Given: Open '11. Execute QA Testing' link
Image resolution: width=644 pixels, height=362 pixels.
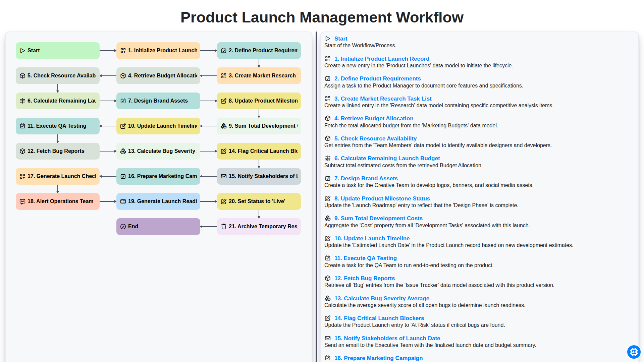Looking at the screenshot, I should (366, 258).
